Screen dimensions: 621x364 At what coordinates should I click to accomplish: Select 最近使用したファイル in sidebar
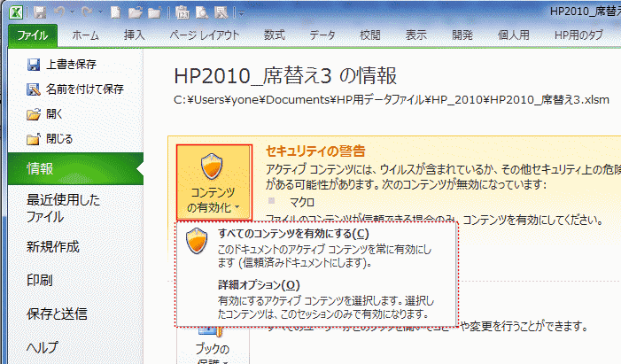pyautogui.click(x=64, y=208)
